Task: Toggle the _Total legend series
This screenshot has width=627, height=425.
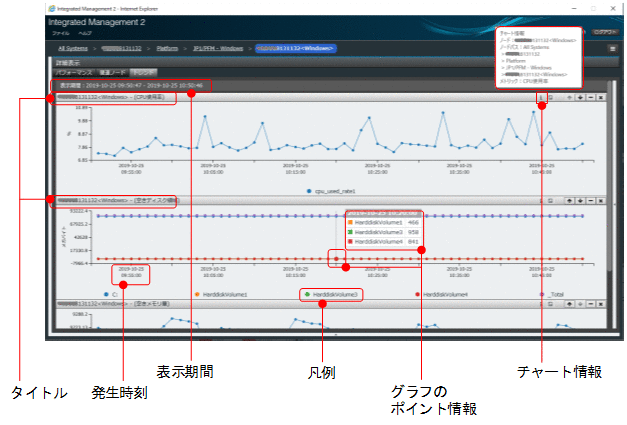Action: (x=552, y=295)
